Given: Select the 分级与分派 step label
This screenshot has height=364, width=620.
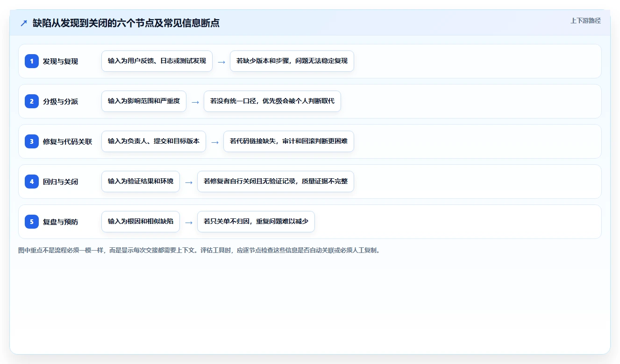Looking at the screenshot, I should pos(61,101).
